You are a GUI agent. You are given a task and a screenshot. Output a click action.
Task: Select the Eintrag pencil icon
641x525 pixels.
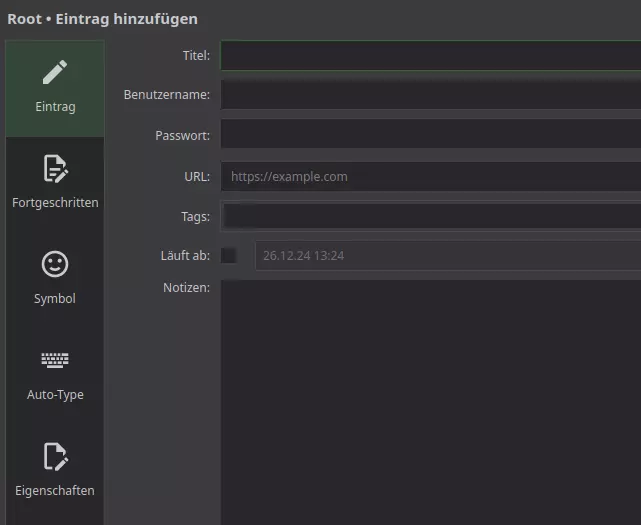tap(55, 72)
